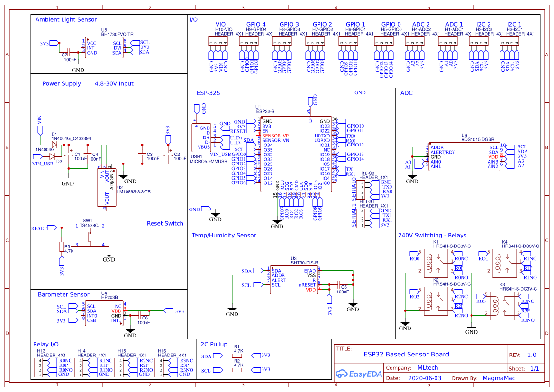Click the "240V Switching - Relays" title
Image resolution: width=554 pixels, height=392 pixels.
[432, 236]
